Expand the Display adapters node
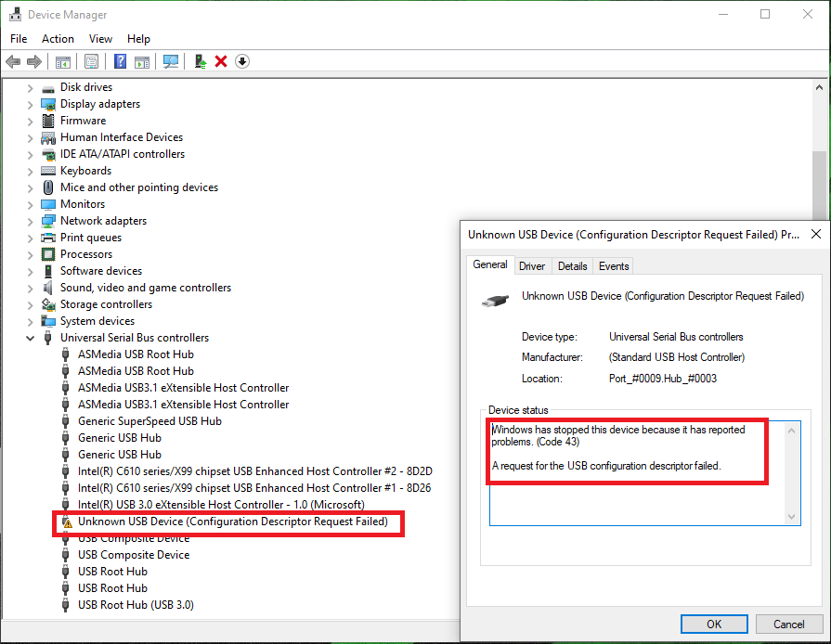This screenshot has height=644, width=831. click(x=31, y=105)
